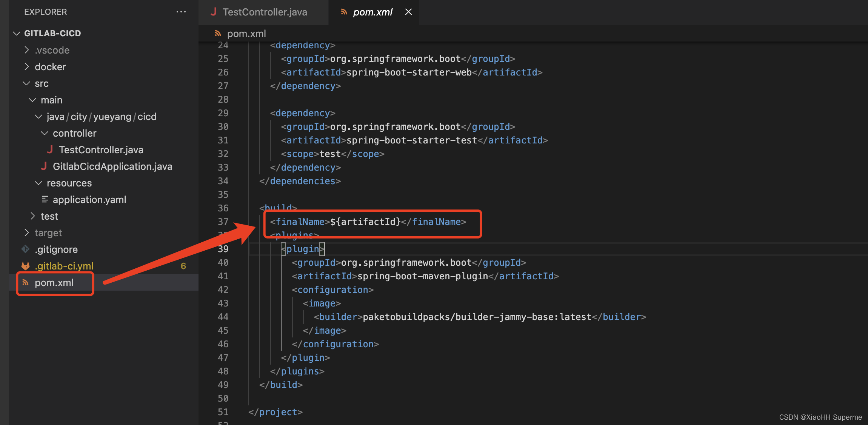Click the Explorer more actions ellipsis

click(x=181, y=12)
